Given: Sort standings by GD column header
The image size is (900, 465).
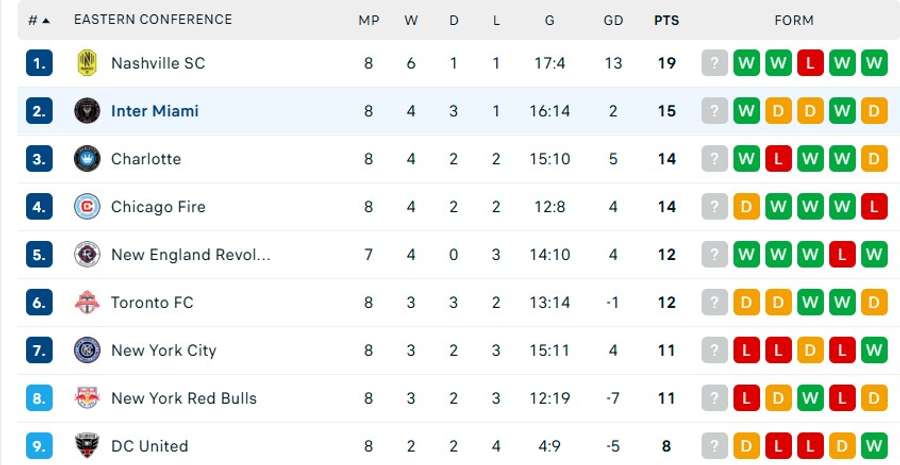Looking at the screenshot, I should click(x=614, y=20).
